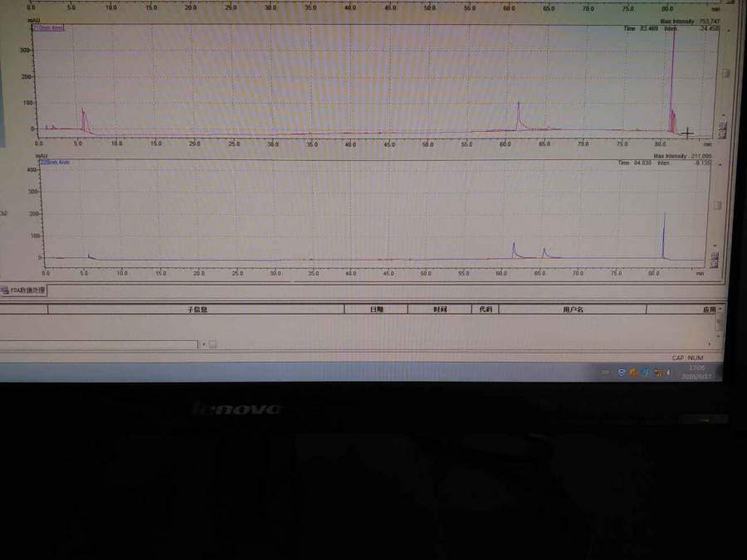Click the NUM indicator in status bar
This screenshot has width=747, height=560.
point(695,358)
